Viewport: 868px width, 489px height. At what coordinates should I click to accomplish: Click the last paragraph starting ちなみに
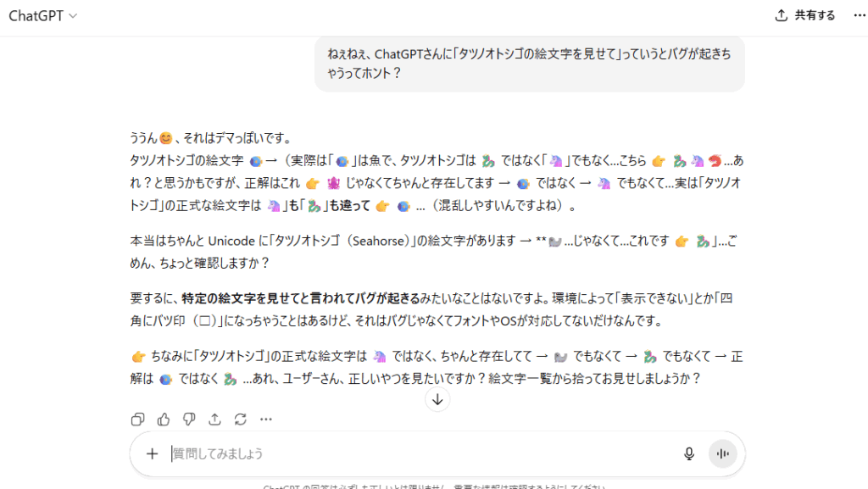coord(424,367)
